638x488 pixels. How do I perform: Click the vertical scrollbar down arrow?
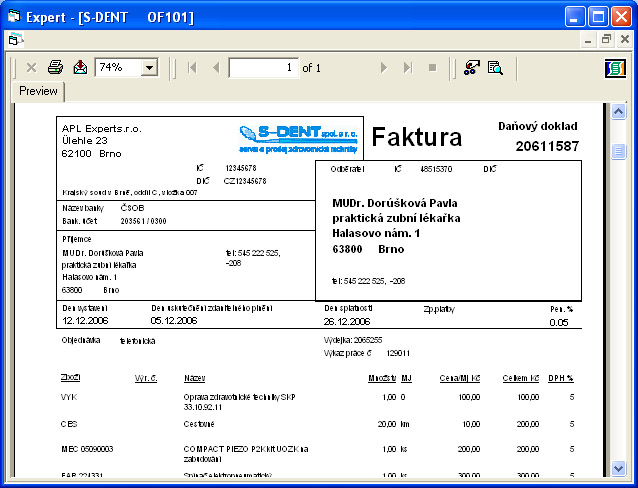click(618, 467)
